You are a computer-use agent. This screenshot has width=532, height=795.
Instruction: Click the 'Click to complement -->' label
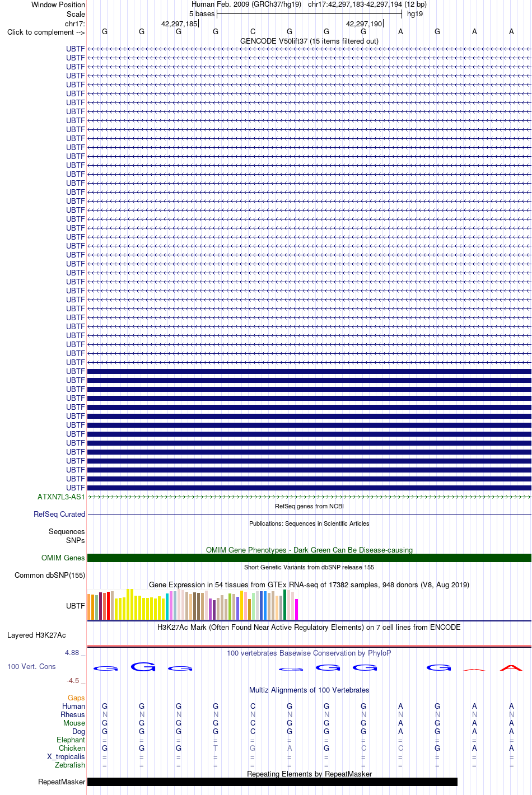(x=46, y=32)
